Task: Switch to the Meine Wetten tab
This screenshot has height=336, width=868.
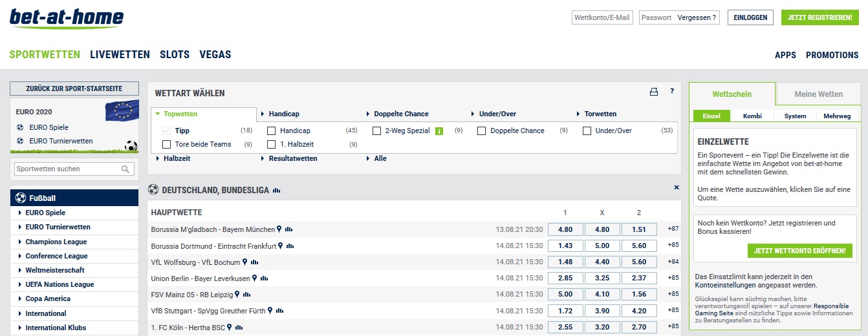Action: pos(819,94)
